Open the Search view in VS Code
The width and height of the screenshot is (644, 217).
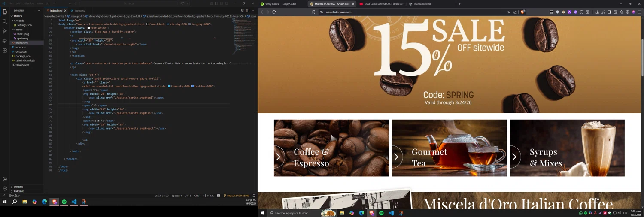tap(5, 21)
